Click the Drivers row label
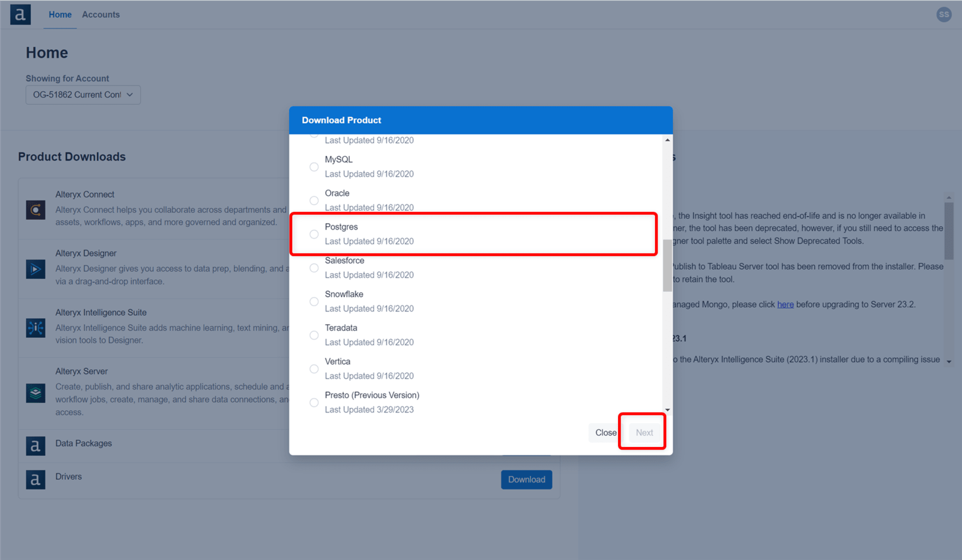 tap(68, 476)
